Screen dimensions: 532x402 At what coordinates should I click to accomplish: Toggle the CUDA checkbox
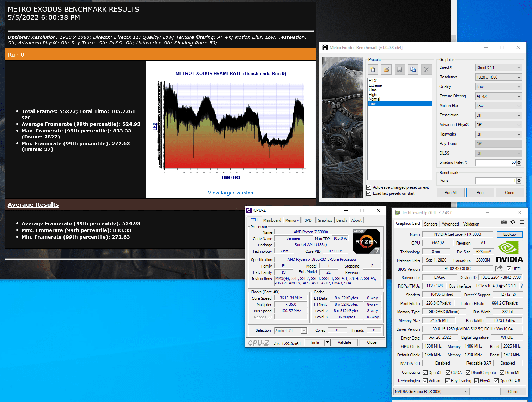pos(448,373)
